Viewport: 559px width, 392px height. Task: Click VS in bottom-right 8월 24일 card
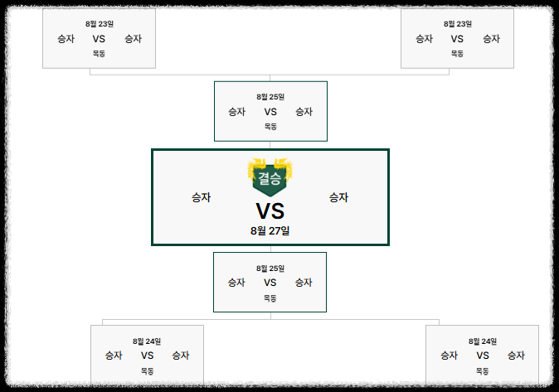point(483,356)
